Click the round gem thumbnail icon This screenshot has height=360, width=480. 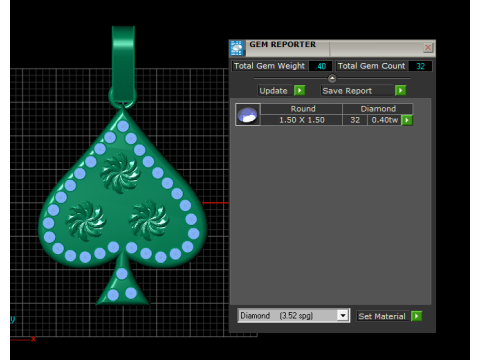(x=247, y=114)
